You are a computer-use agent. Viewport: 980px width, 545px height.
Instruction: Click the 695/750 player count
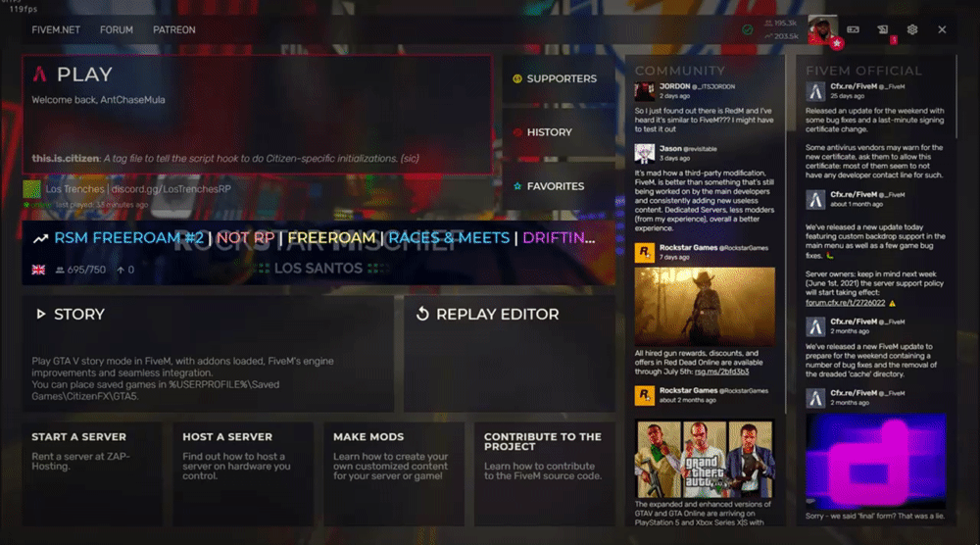click(80, 270)
